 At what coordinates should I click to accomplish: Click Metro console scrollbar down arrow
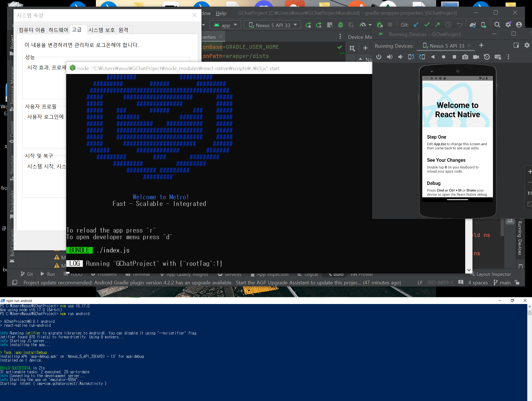pyautogui.click(x=469, y=270)
